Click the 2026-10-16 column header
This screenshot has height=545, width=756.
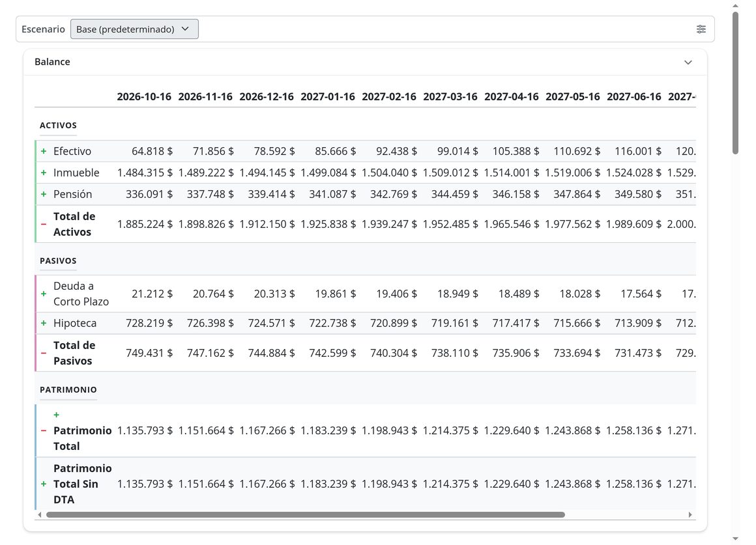[144, 97]
